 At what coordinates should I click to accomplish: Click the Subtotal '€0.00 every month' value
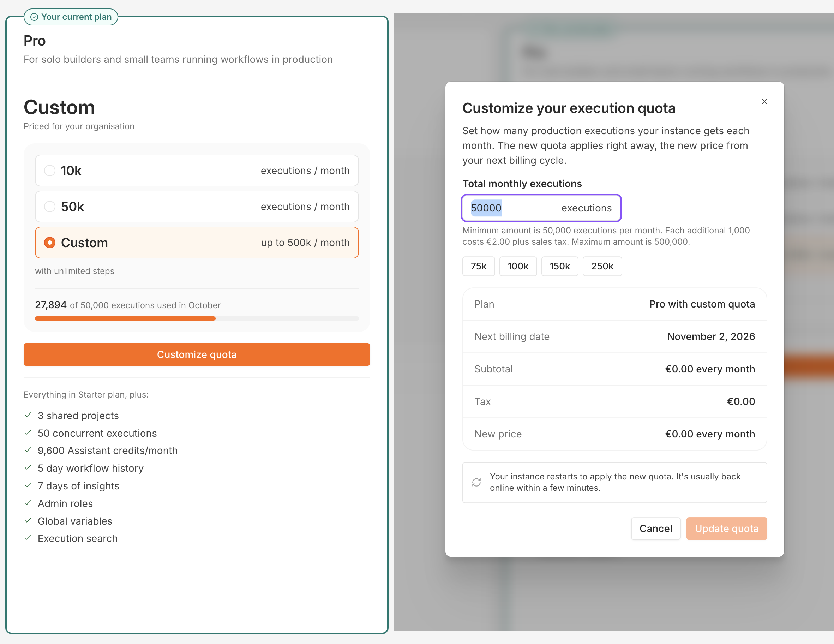tap(710, 369)
